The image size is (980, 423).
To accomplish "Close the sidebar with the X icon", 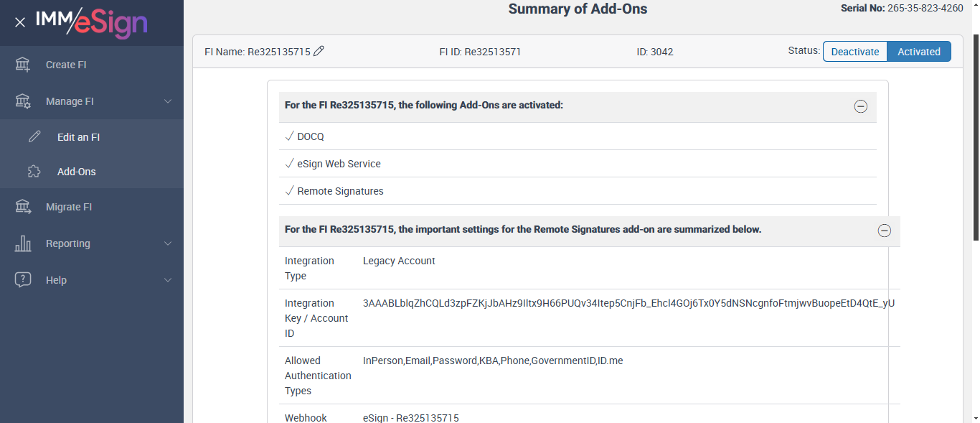I will pyautogui.click(x=20, y=22).
